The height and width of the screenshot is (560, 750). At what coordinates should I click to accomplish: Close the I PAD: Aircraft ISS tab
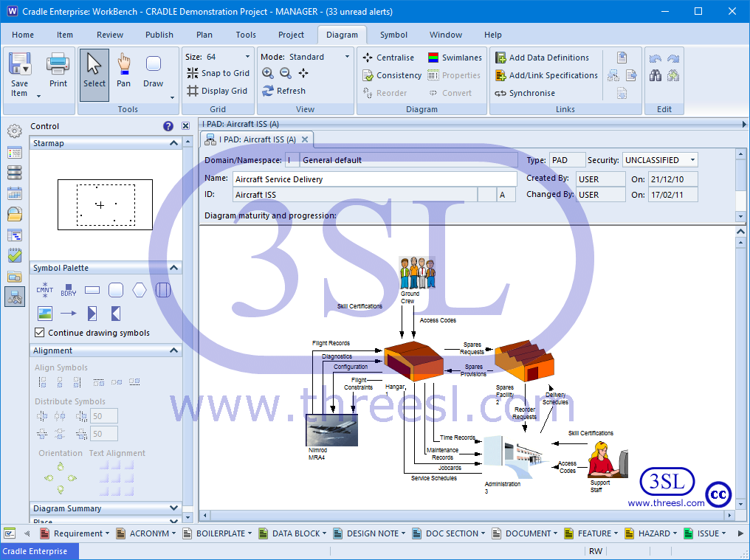[305, 139]
